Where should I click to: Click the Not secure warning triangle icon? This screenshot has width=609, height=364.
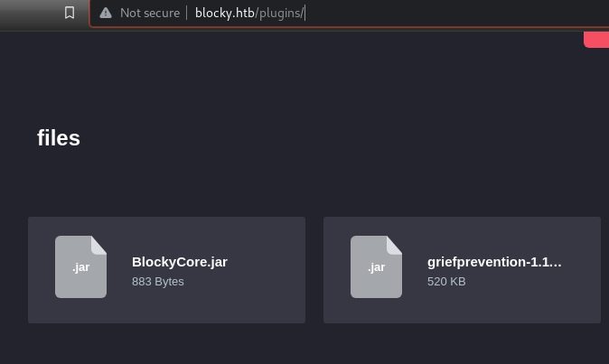pyautogui.click(x=106, y=14)
